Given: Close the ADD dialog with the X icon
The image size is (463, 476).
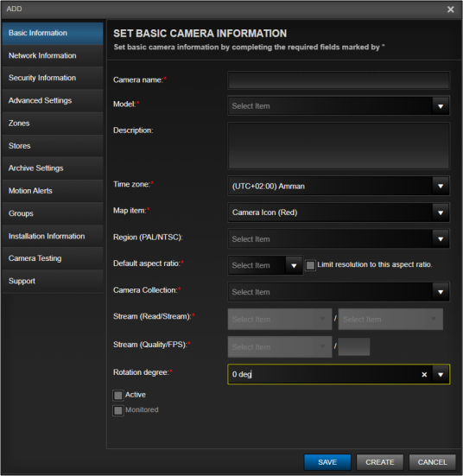Looking at the screenshot, I should (451, 10).
